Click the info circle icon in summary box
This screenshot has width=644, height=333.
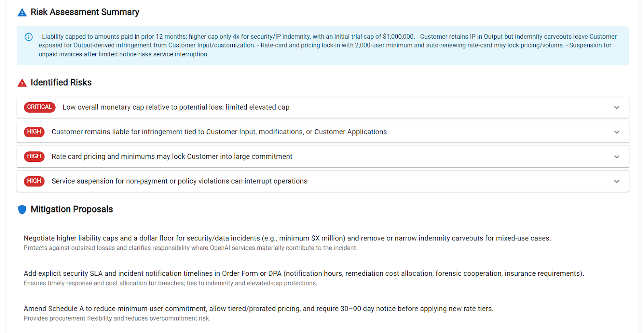(x=29, y=37)
